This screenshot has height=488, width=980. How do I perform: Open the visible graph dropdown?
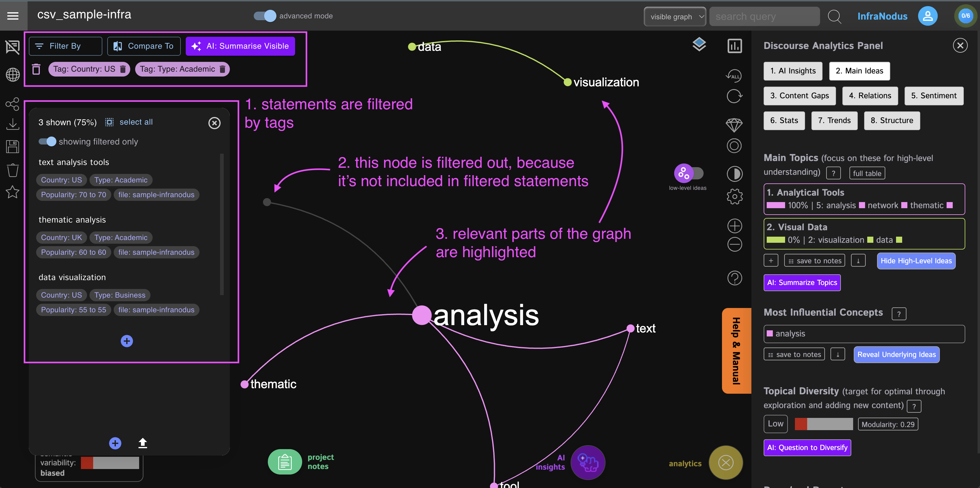click(675, 16)
